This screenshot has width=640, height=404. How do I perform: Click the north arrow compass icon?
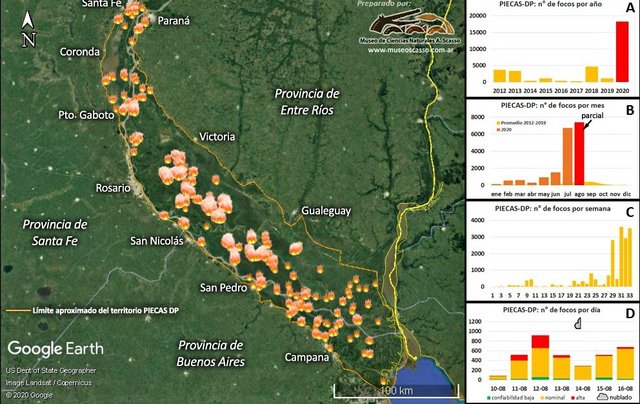pyautogui.click(x=28, y=29)
